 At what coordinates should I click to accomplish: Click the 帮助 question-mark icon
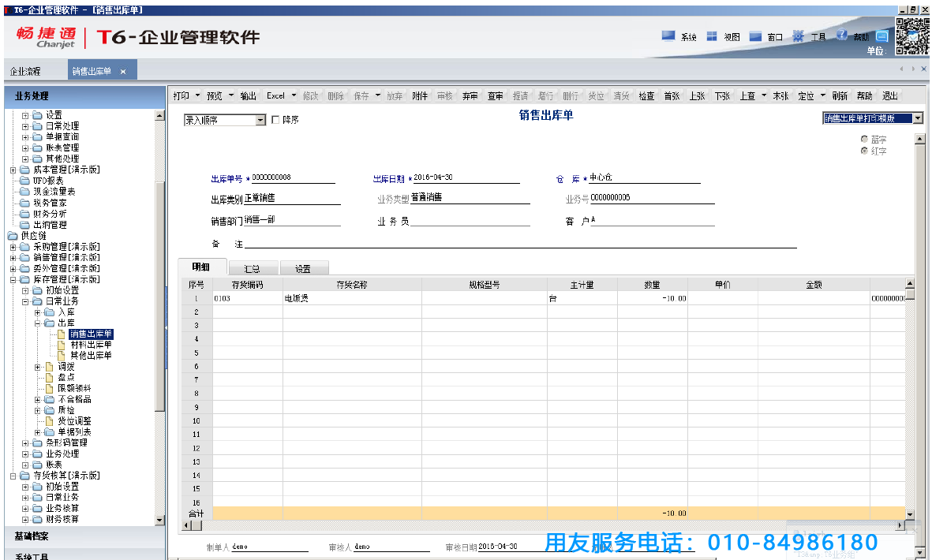(x=842, y=35)
